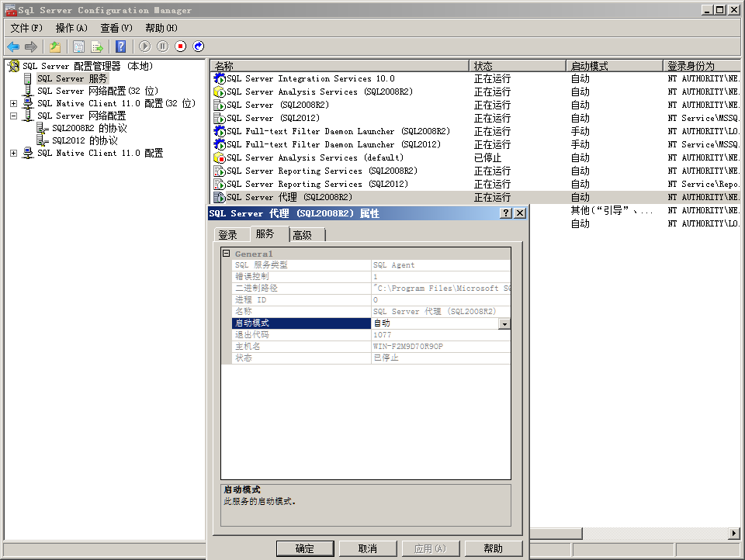Viewport: 745px width, 560px height.
Task: Click the 其他("引导"、... start mode cell
Action: 612,210
